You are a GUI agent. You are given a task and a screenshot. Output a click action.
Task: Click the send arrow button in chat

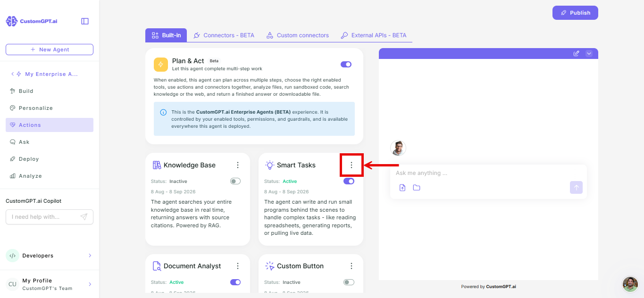click(576, 187)
